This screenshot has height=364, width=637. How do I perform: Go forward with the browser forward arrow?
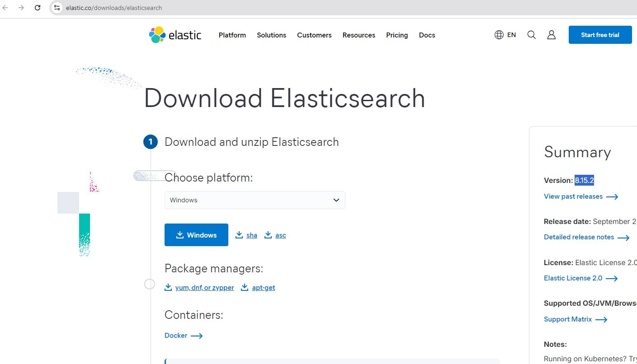[x=21, y=8]
